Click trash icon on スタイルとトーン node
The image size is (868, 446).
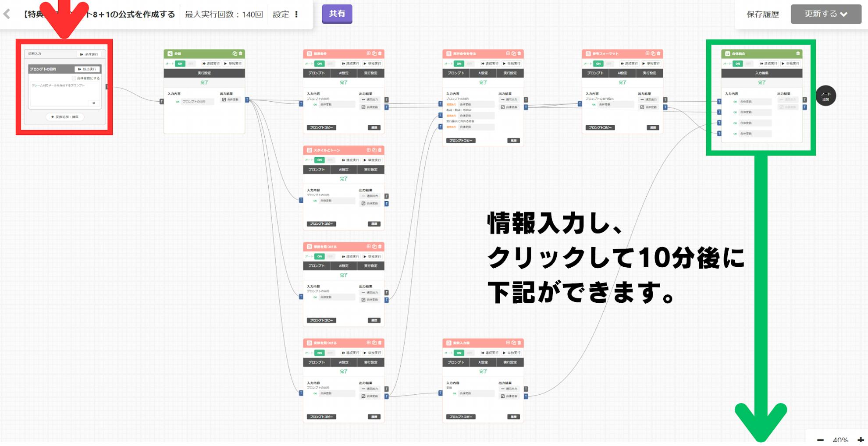pos(380,150)
